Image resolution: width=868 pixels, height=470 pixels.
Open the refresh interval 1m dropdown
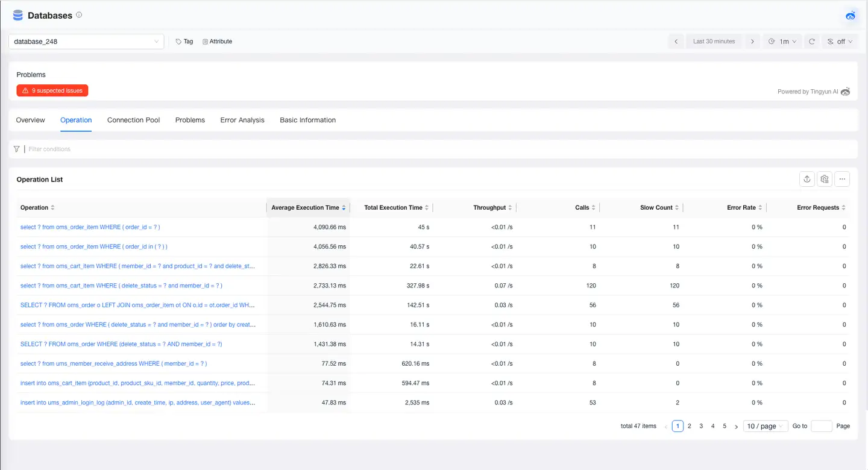(782, 41)
